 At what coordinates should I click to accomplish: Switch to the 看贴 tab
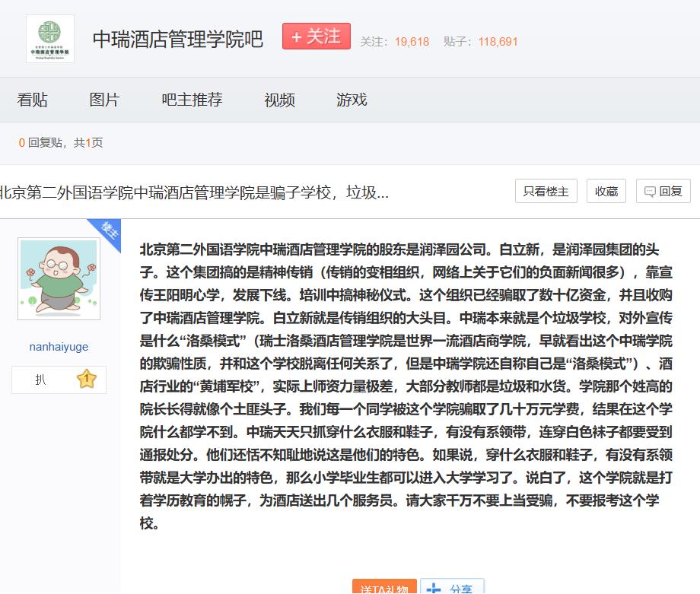pos(32,100)
